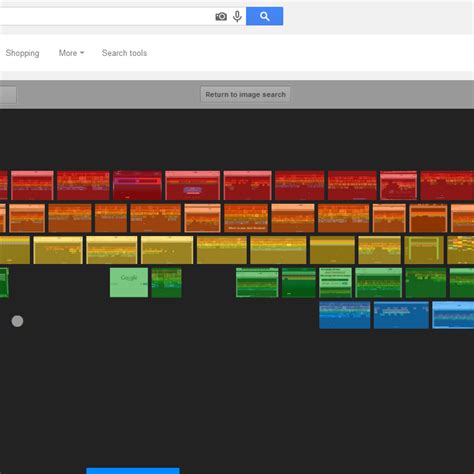Click the camera search-by-image icon
This screenshot has width=474, height=474.
point(221,16)
